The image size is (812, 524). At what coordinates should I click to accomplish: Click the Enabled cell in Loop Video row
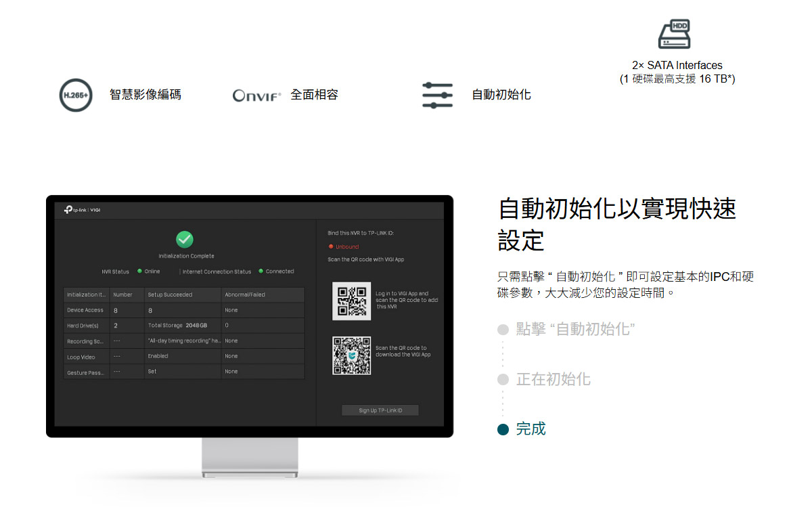(x=158, y=356)
